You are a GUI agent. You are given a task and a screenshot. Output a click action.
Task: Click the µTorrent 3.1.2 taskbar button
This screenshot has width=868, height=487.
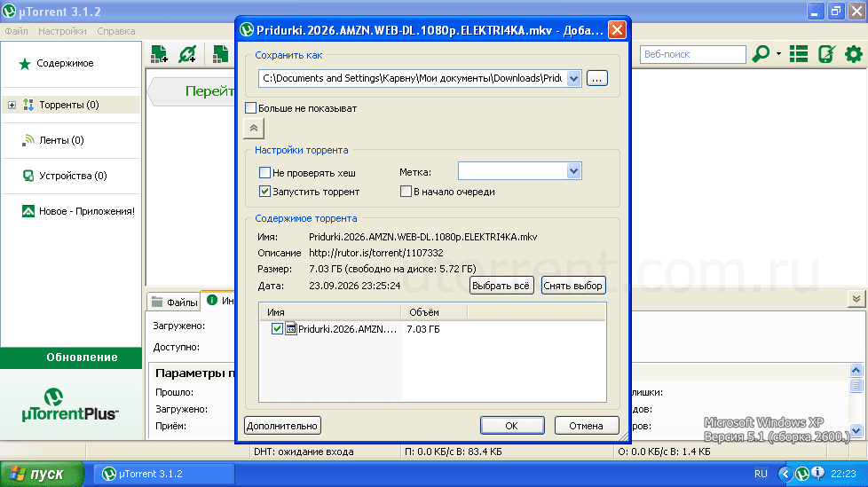tap(164, 474)
